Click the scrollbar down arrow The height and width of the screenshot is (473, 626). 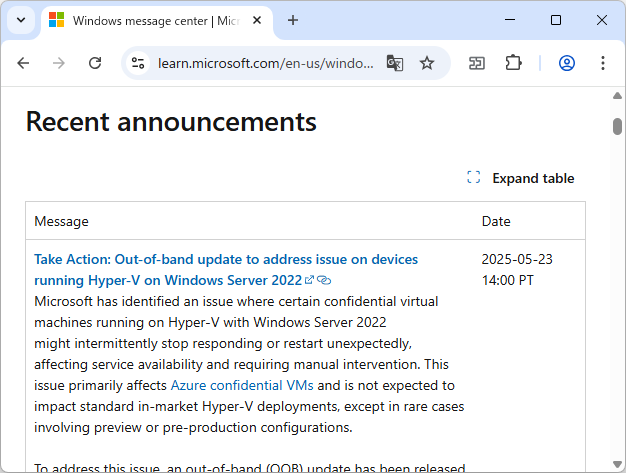pos(617,464)
